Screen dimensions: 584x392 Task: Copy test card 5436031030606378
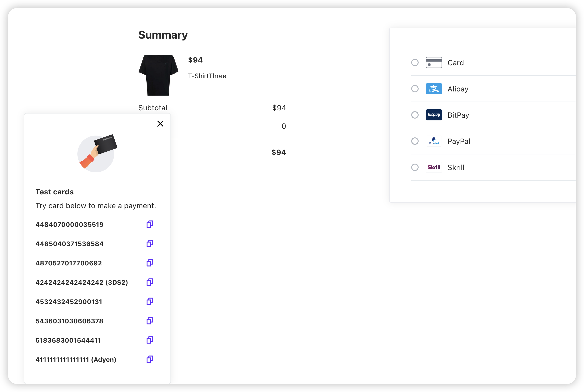(x=150, y=321)
